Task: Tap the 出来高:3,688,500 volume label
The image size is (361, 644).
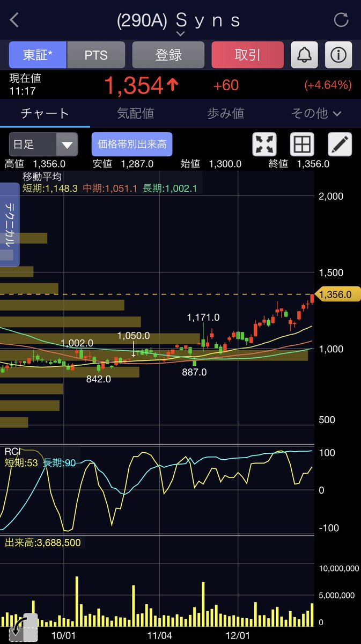Action: coord(43,542)
